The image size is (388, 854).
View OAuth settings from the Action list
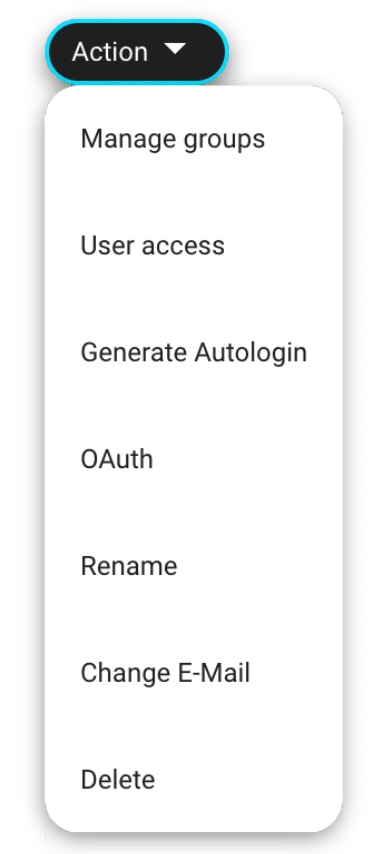194,459
